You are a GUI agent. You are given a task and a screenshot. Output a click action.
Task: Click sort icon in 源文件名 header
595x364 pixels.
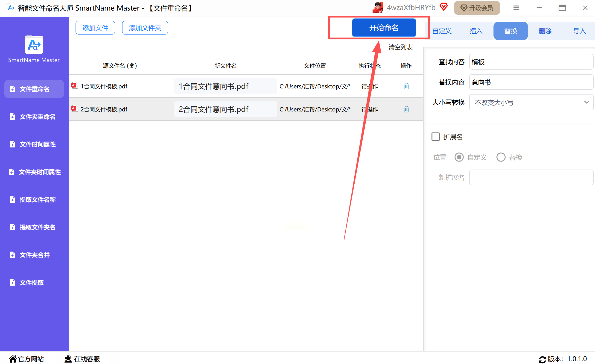(x=132, y=66)
